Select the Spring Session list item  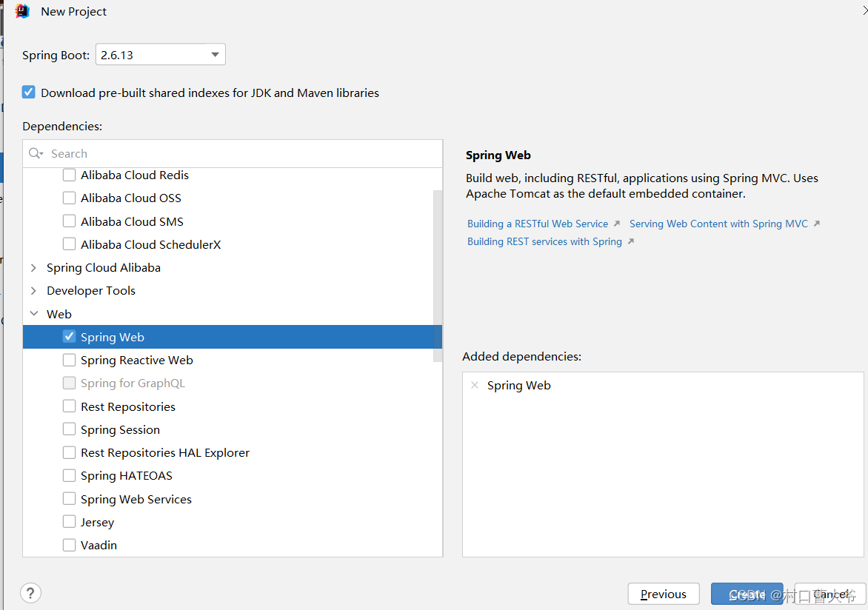tap(120, 429)
